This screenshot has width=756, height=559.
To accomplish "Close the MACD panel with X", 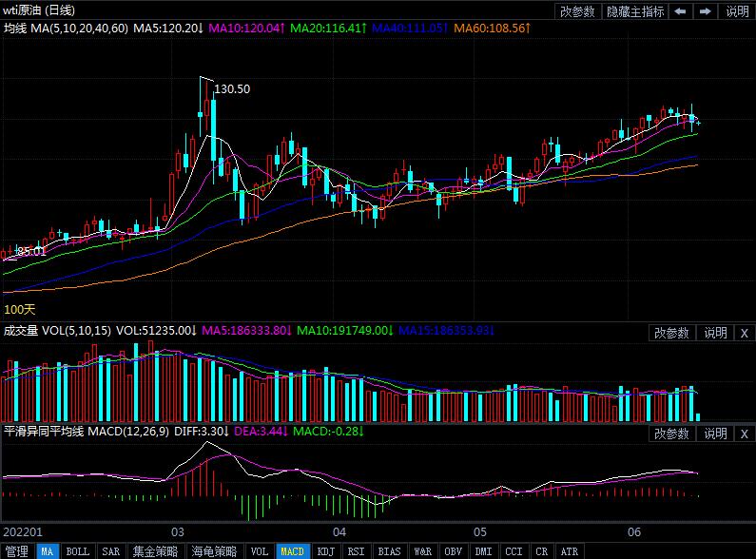I will [744, 434].
